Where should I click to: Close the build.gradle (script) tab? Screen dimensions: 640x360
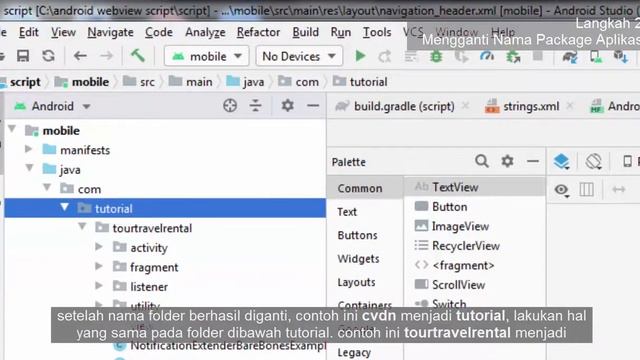(465, 106)
